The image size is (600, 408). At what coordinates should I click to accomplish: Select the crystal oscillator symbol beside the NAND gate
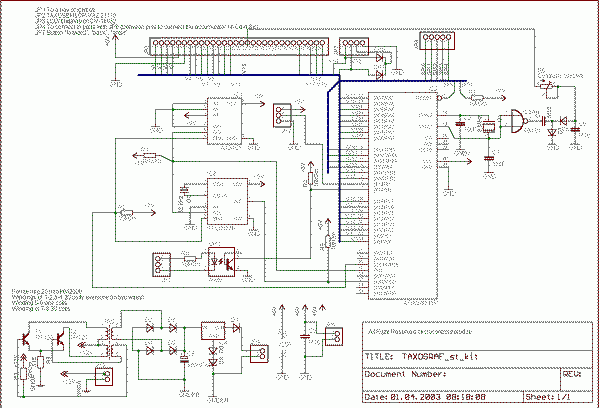[489, 127]
